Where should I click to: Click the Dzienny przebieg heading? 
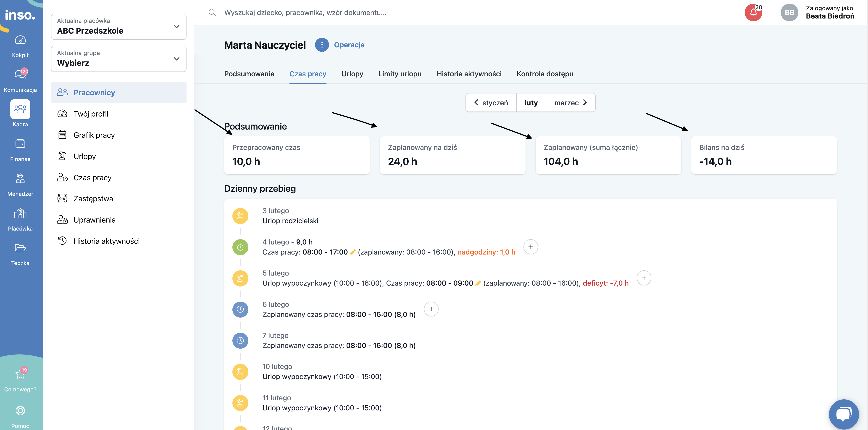260,188
